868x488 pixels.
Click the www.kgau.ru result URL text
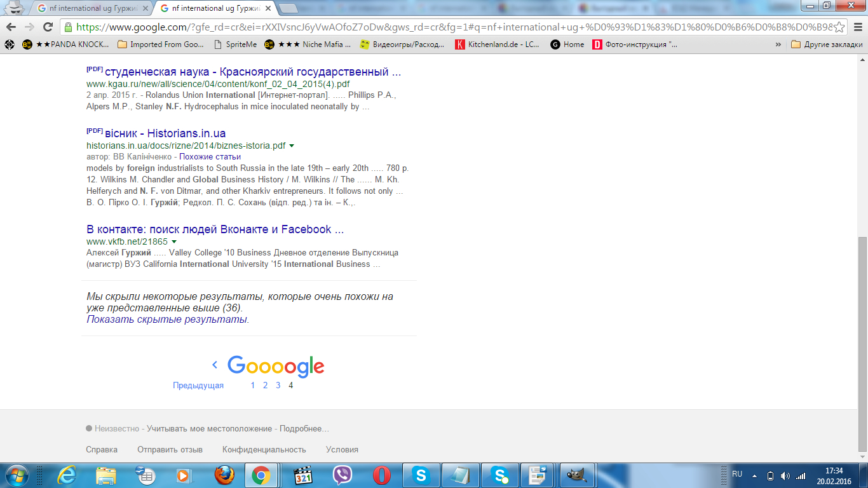[218, 84]
